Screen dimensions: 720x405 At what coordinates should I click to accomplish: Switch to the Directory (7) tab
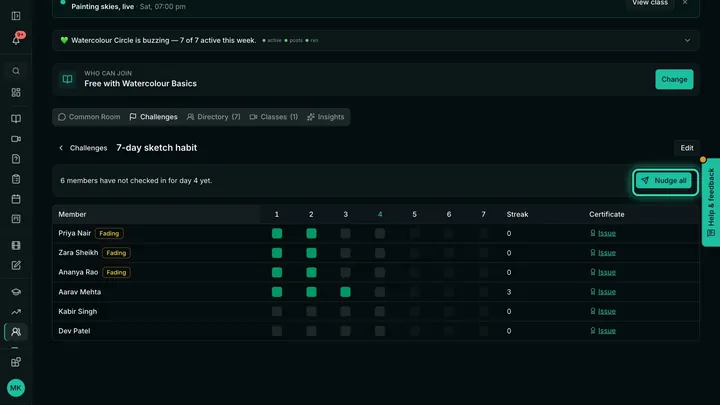coord(214,117)
